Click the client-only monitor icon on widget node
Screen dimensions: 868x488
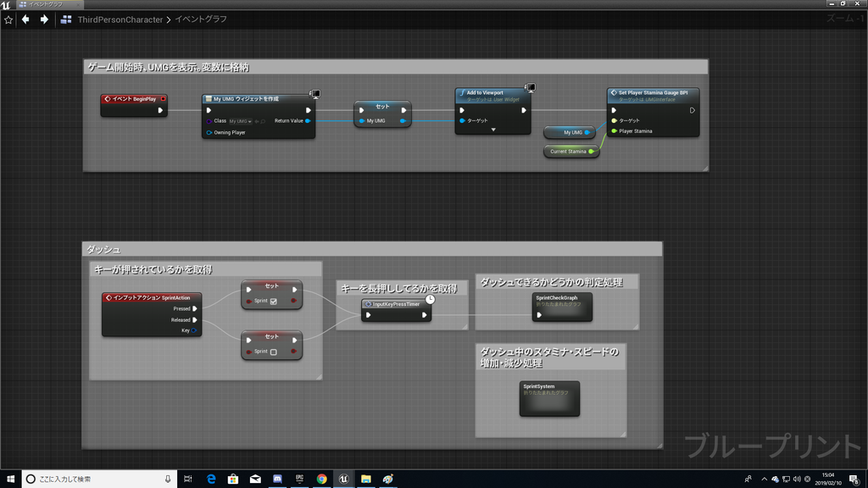[315, 94]
